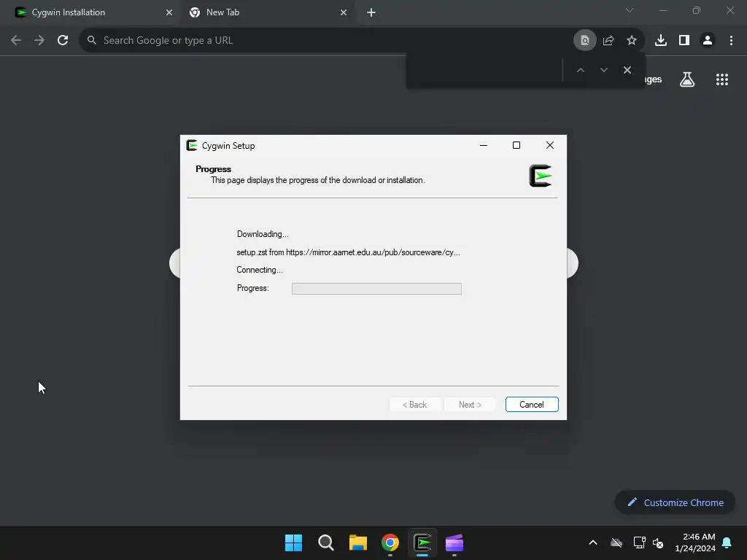Click the 'Downloading...' status text
The height and width of the screenshot is (560, 747).
(263, 234)
